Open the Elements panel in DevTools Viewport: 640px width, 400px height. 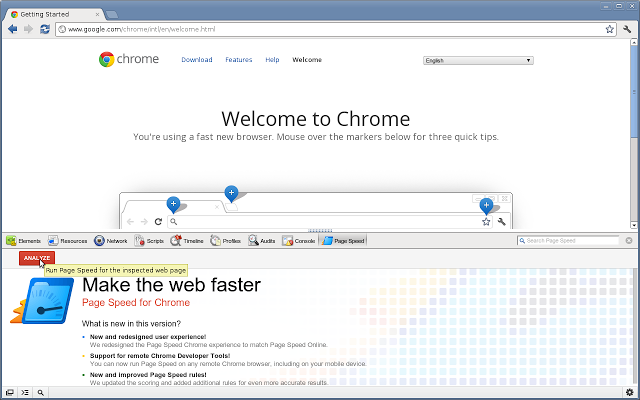[24, 241]
